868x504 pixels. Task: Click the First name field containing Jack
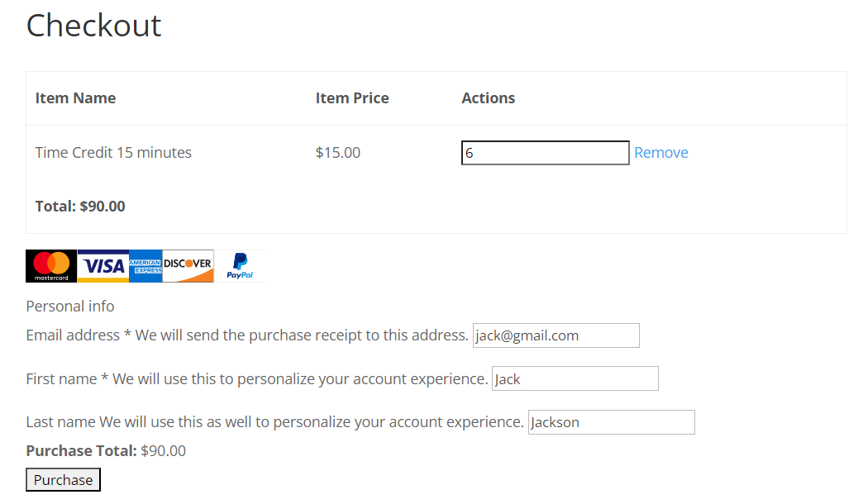575,379
